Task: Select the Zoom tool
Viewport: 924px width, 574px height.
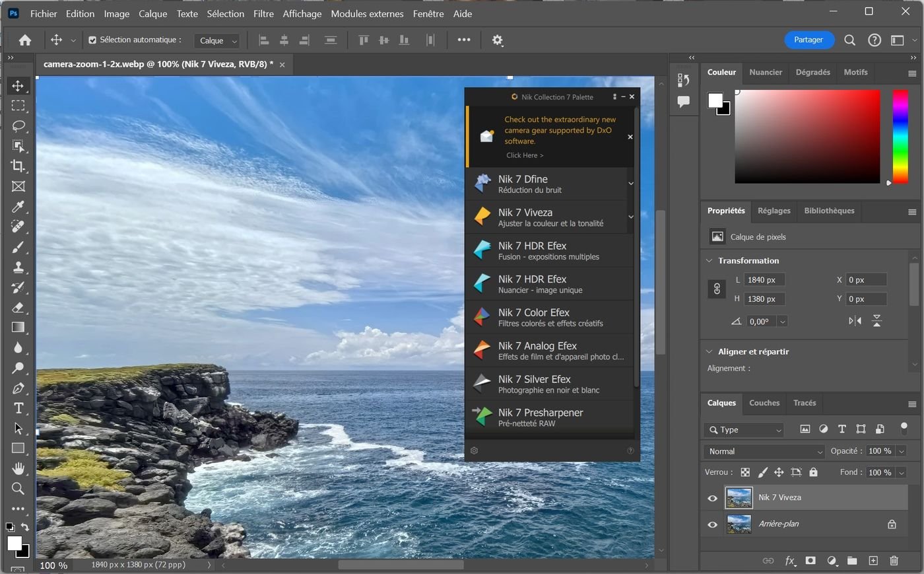Action: [x=18, y=489]
